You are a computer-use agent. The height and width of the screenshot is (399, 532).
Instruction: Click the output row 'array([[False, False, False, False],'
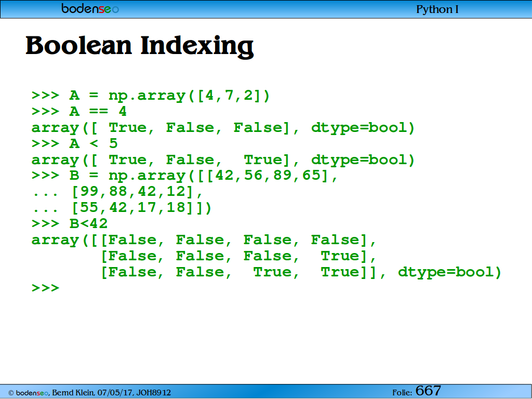click(x=204, y=240)
